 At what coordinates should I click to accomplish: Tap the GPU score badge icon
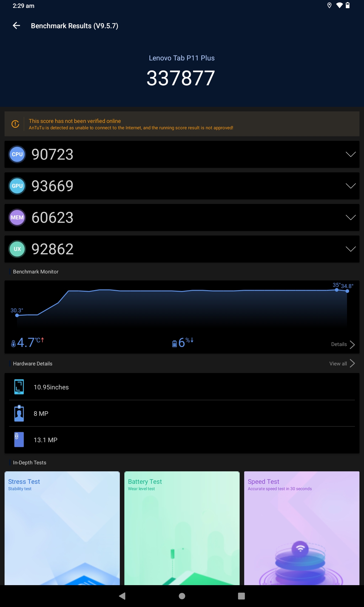pos(17,186)
